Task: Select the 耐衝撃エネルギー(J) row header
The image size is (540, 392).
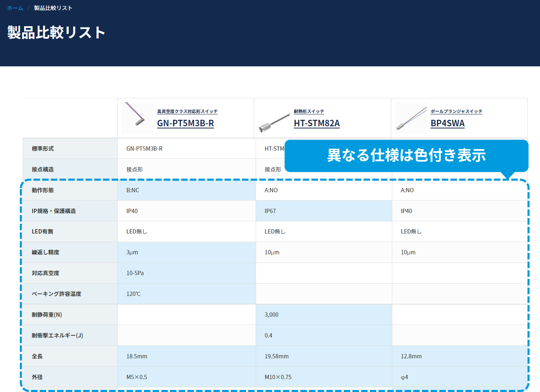Action: [x=70, y=335]
